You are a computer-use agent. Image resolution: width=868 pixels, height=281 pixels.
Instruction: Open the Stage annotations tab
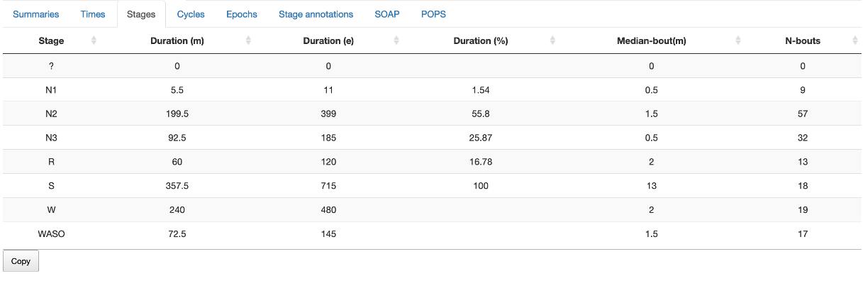tap(316, 14)
